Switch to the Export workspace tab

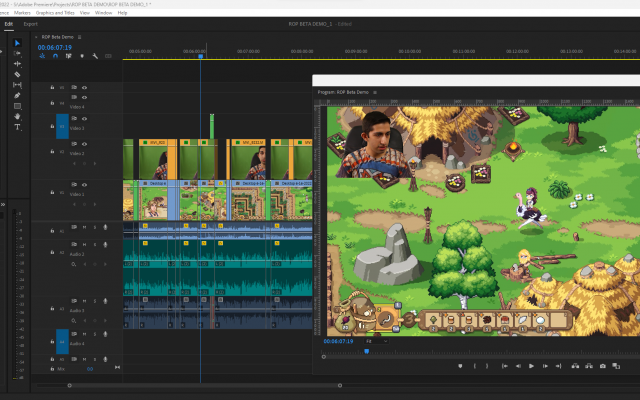pos(31,24)
